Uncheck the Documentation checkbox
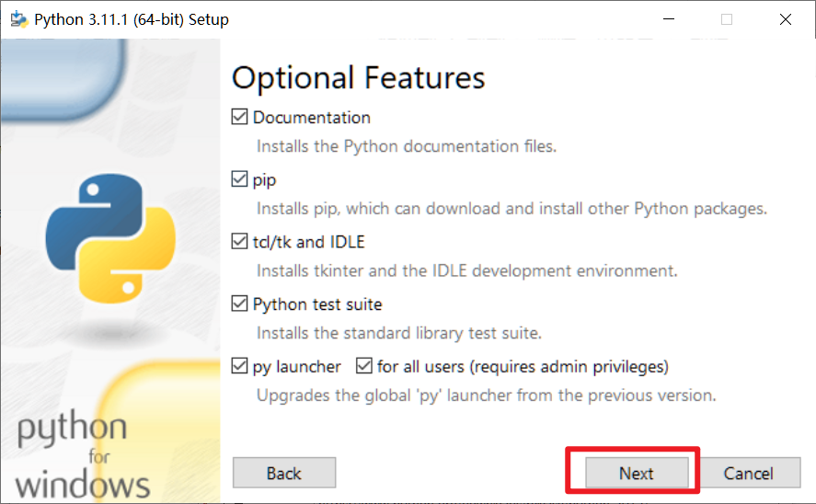The height and width of the screenshot is (504, 816). [x=239, y=117]
